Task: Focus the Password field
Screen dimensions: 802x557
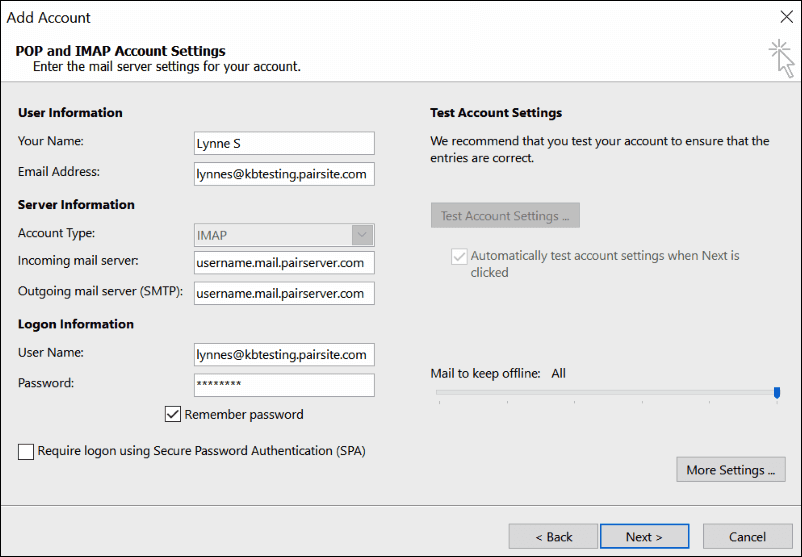Action: pyautogui.click(x=284, y=385)
